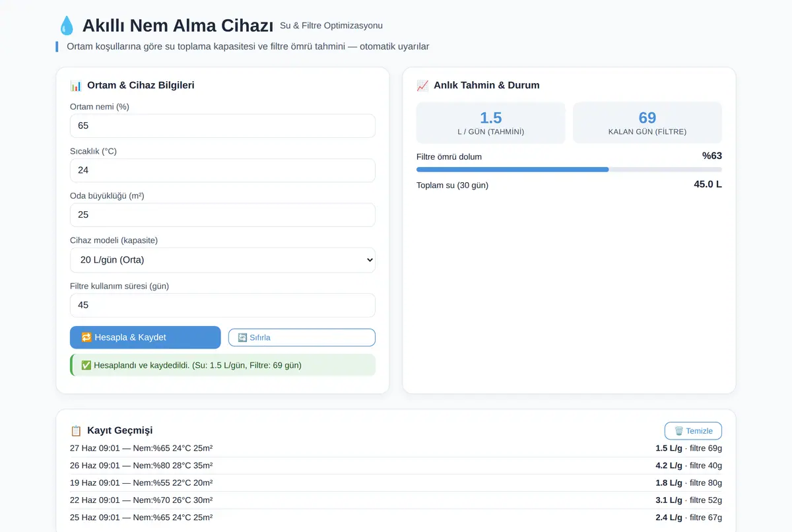Focus the Filtre kullanım süresi input field
The image size is (792, 532).
pos(222,305)
